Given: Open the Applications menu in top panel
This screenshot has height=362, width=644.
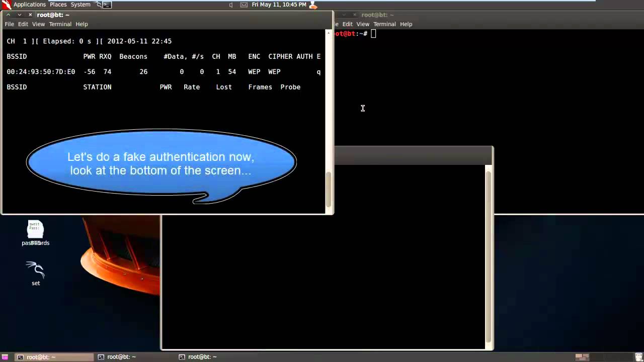Looking at the screenshot, I should click(30, 5).
